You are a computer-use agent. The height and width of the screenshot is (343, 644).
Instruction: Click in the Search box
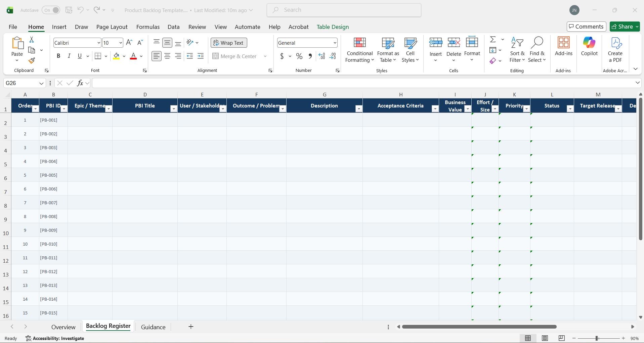coord(344,10)
